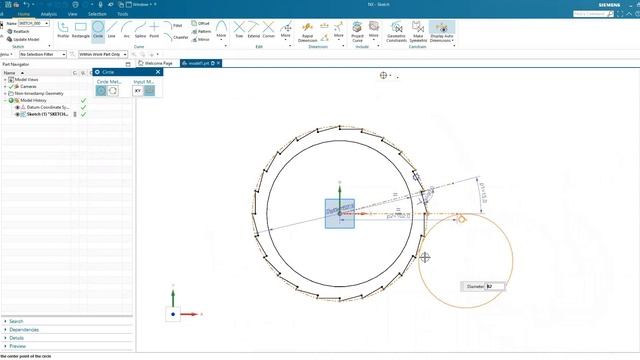The image size is (640, 360).
Task: Toggle visibility of Datum Coordinate System
Action: 17,107
